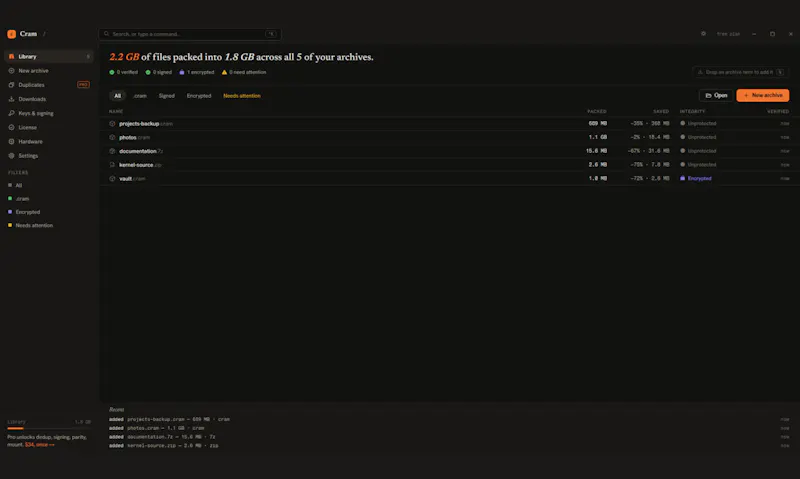Open the Downloads sidebar item
This screenshot has width=800, height=479.
(48, 99)
